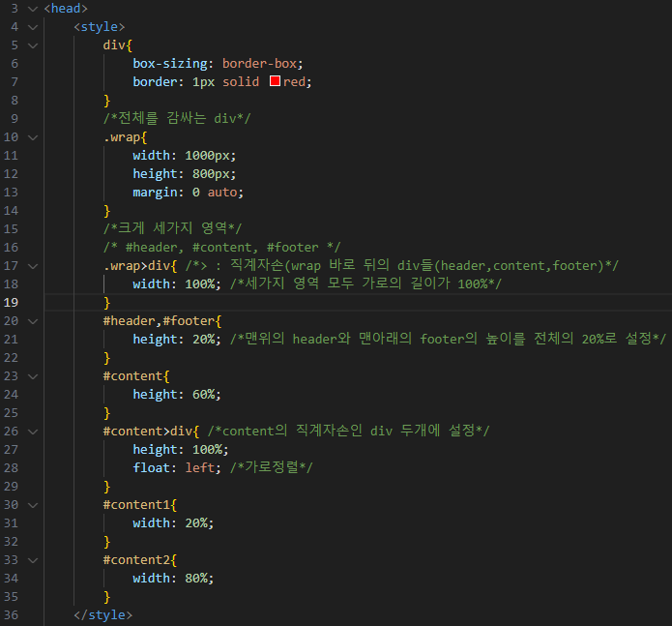This screenshot has height=626, width=672.
Task: Click line number 7 in gutter
Action: point(15,82)
